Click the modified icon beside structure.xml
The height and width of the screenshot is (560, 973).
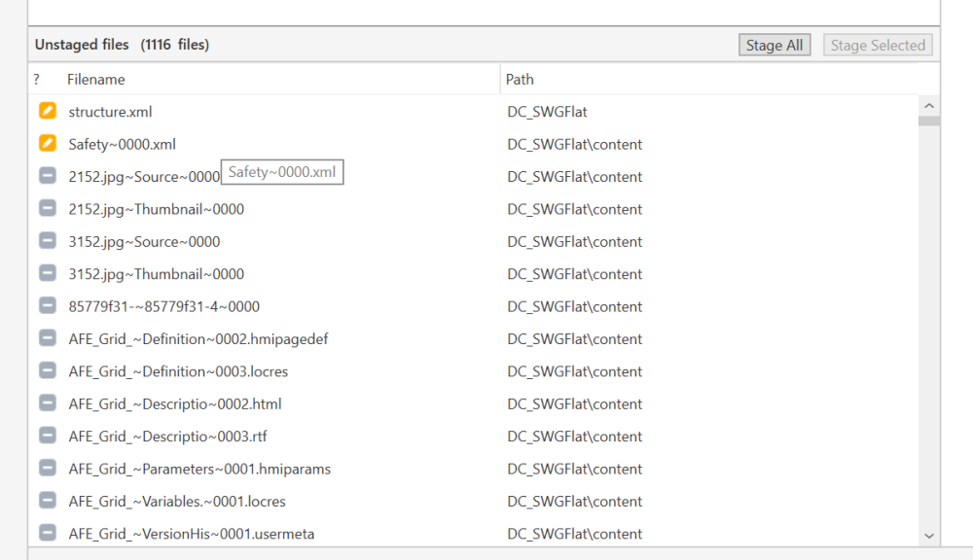click(x=48, y=112)
